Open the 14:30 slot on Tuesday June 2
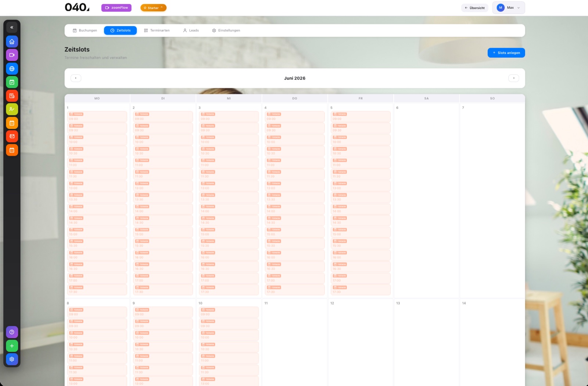 point(163,220)
